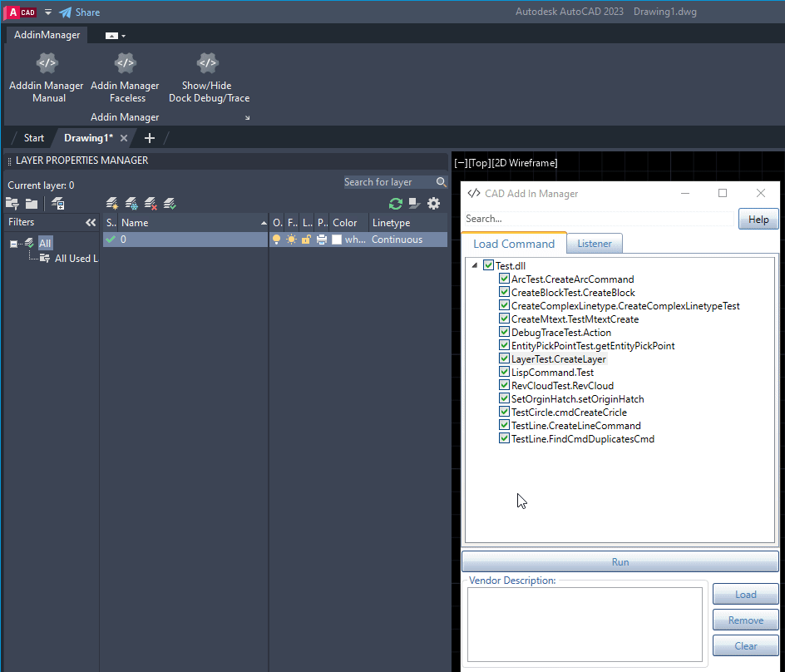The height and width of the screenshot is (672, 785).
Task: Expand the Addin Manager panel dialog launcher
Action: coord(247,117)
